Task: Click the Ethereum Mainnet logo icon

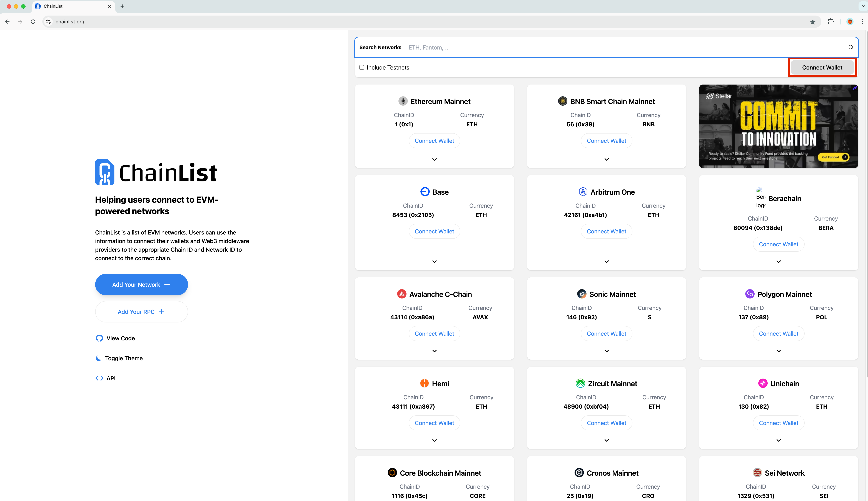Action: click(403, 101)
